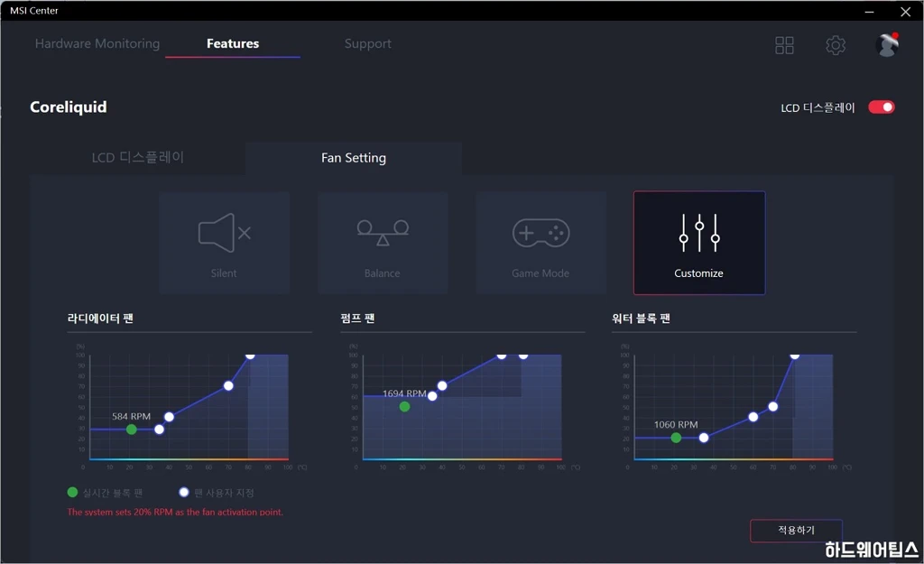Image resolution: width=924 pixels, height=564 pixels.
Task: Click the 펌프 팬 section heading
Action: [x=357, y=319]
